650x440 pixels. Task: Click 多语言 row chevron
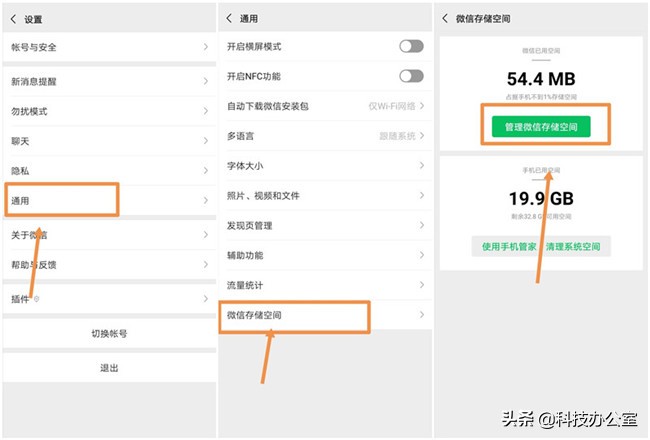pyautogui.click(x=422, y=136)
